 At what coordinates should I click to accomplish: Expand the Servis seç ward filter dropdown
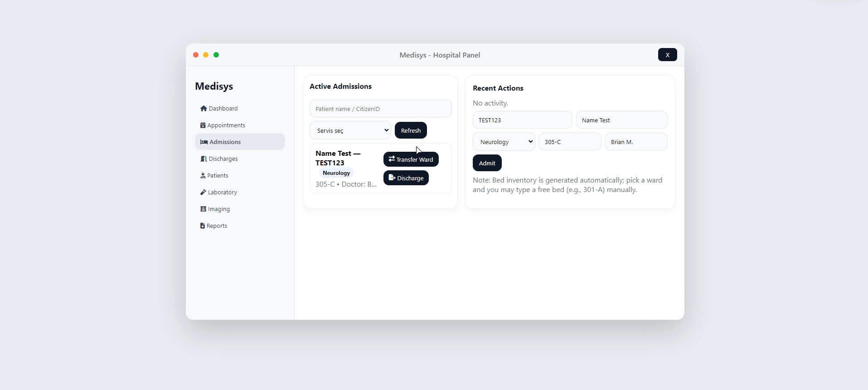coord(350,130)
